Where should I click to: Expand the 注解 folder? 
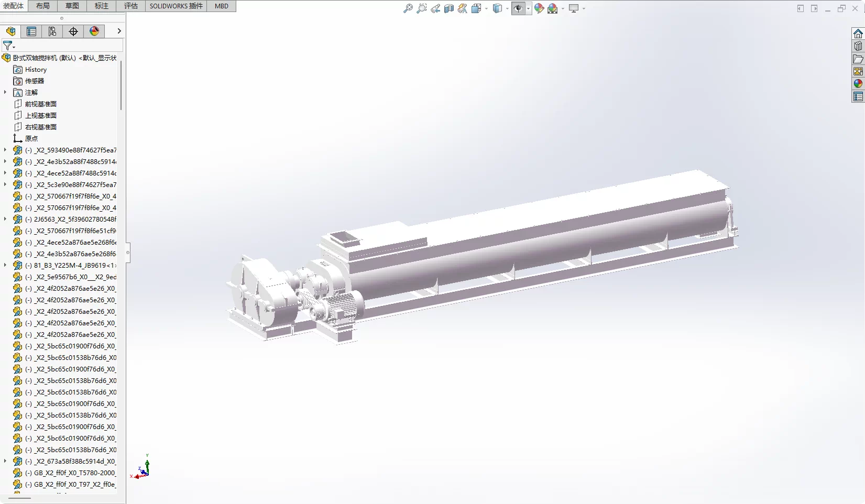5,92
